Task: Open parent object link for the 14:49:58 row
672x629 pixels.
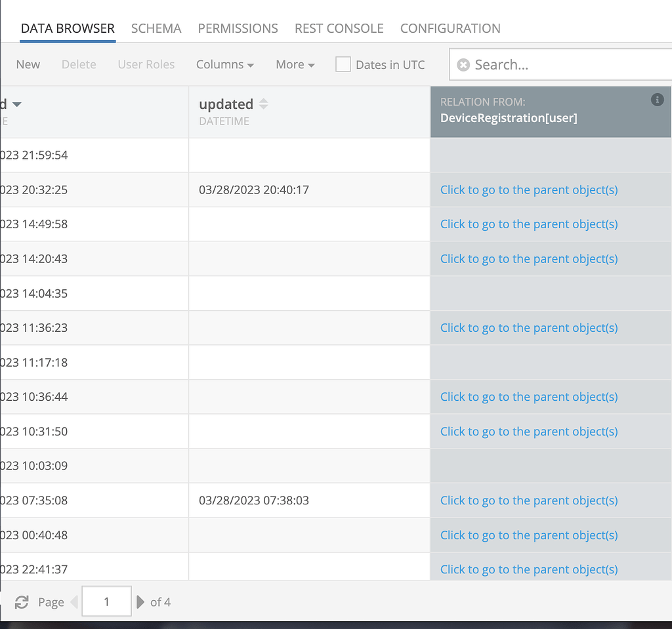Action: tap(529, 224)
